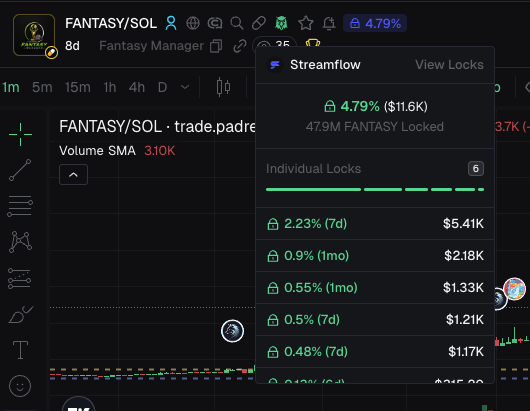Click the FANTASY token logo thumbnail
This screenshot has height=411, width=530.
34,35
